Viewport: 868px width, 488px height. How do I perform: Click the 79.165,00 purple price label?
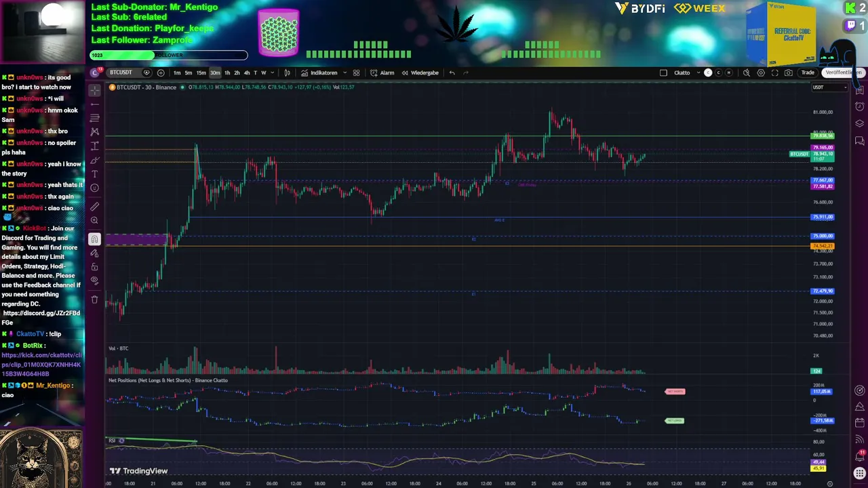823,147
